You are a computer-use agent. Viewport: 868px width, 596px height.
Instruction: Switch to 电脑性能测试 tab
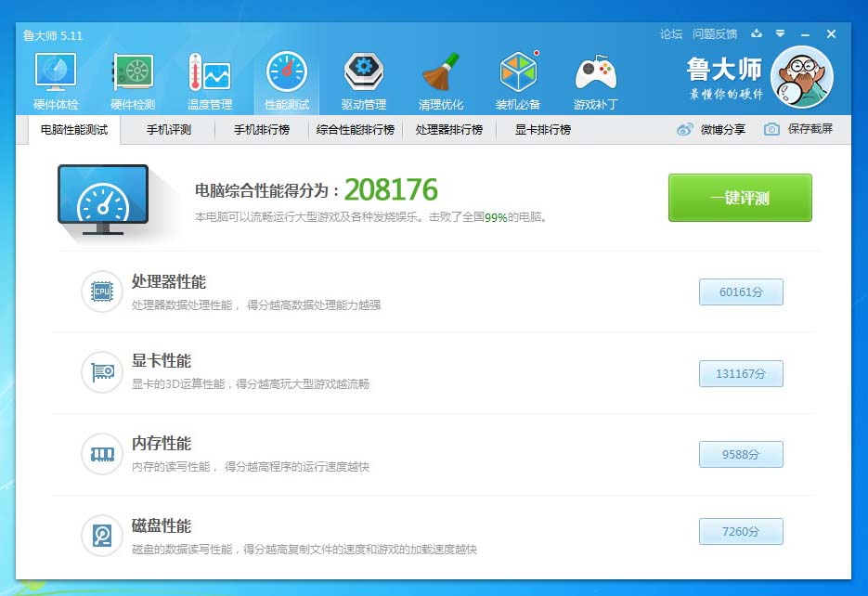[x=74, y=130]
